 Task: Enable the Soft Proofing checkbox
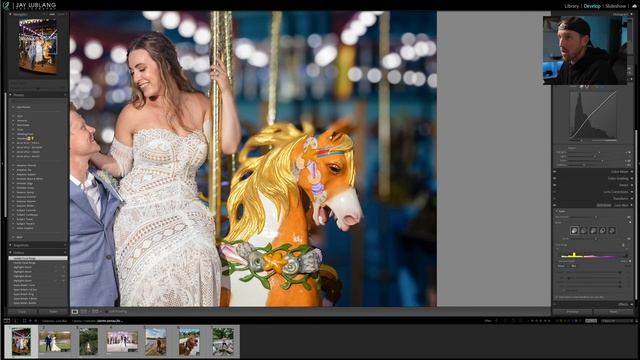pyautogui.click(x=107, y=311)
